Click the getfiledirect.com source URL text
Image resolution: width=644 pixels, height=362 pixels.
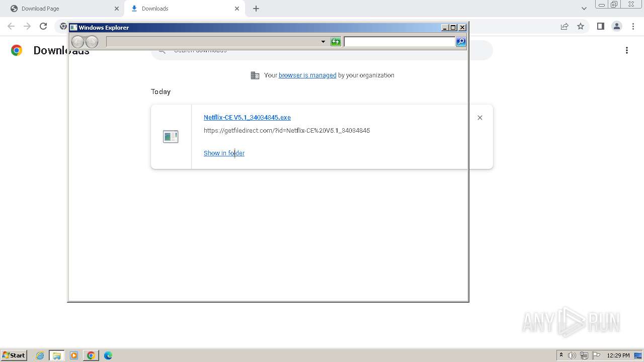pyautogui.click(x=287, y=131)
